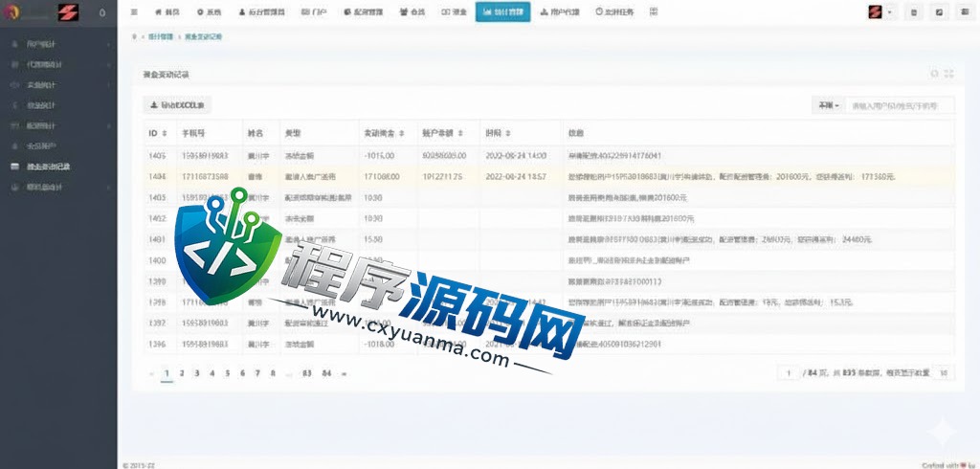Image resolution: width=980 pixels, height=469 pixels.
Task: Expand the 代理商统计 sidebar menu
Action: (x=58, y=64)
